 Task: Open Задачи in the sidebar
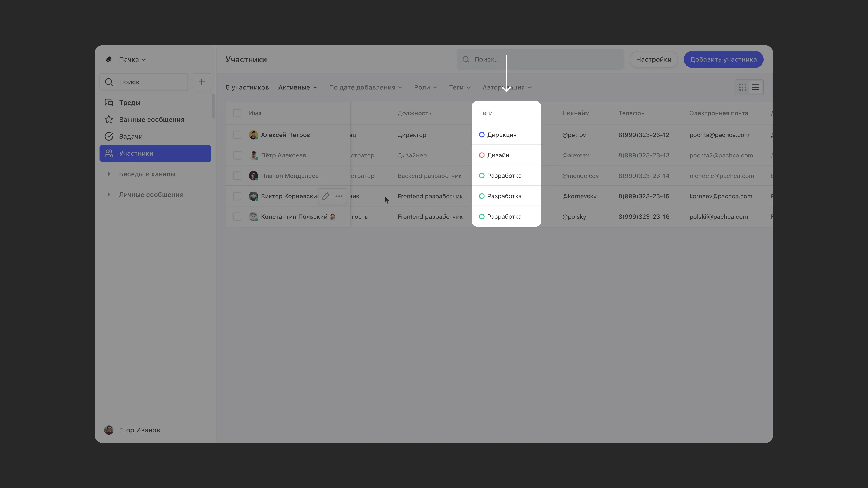[130, 136]
